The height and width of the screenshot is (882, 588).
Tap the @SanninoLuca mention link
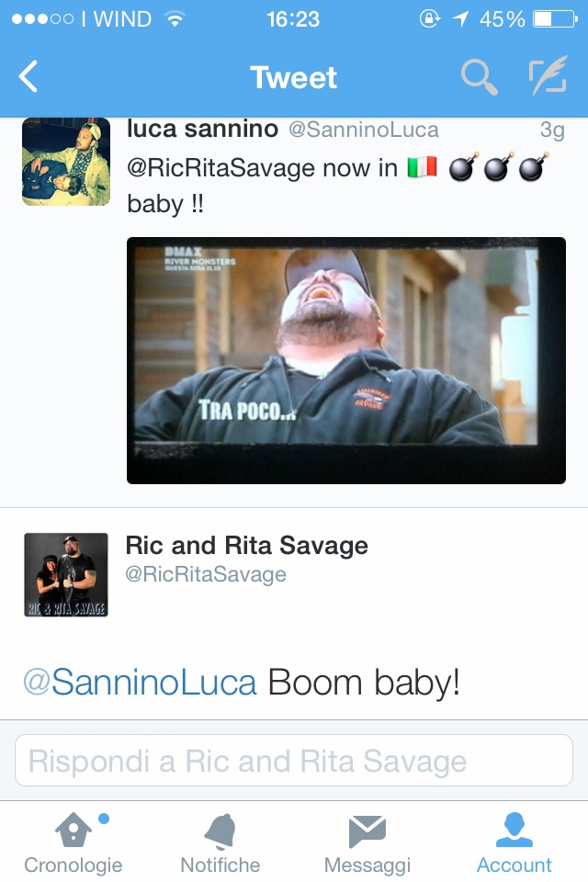point(140,683)
